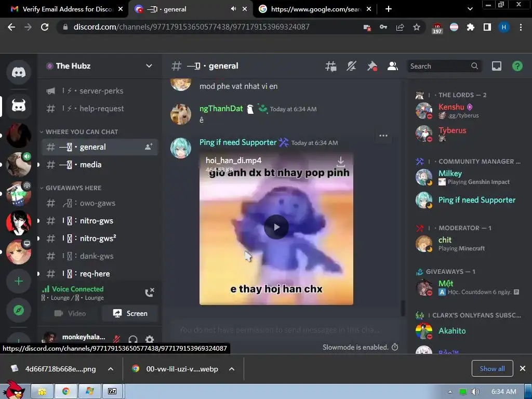Open the media channel

[100, 165]
